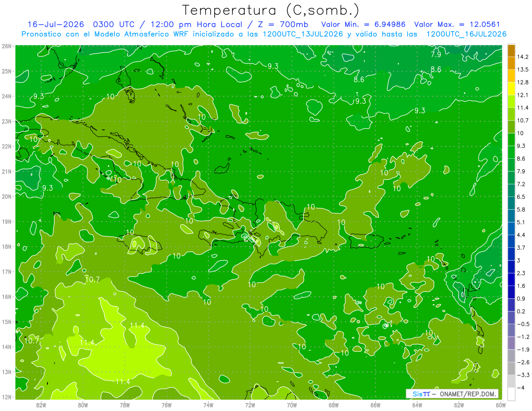532x411 pixels.
Task: Click the title "Temperatura (C,somb.)"
Action: (271, 10)
